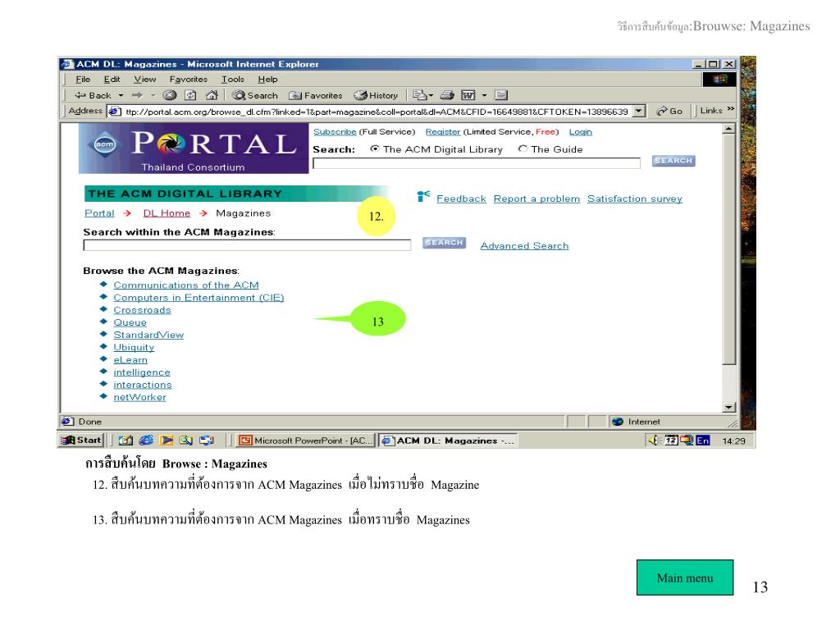Open the Favorites menu
This screenshot has width=840, height=630.
pos(189,80)
